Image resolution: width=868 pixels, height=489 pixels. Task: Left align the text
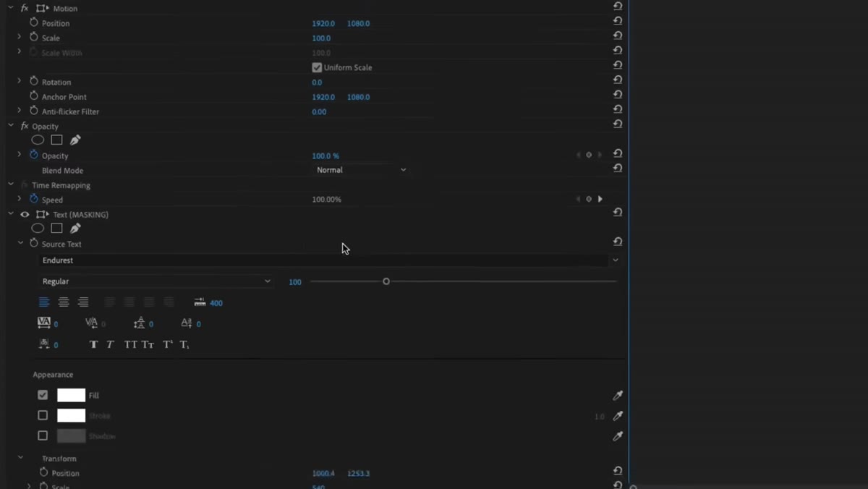44,302
